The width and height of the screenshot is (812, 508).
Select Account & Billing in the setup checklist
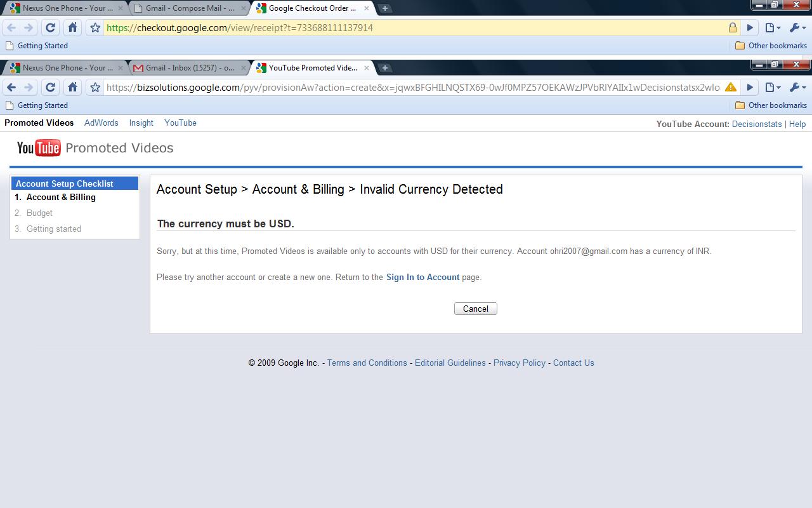tap(61, 197)
